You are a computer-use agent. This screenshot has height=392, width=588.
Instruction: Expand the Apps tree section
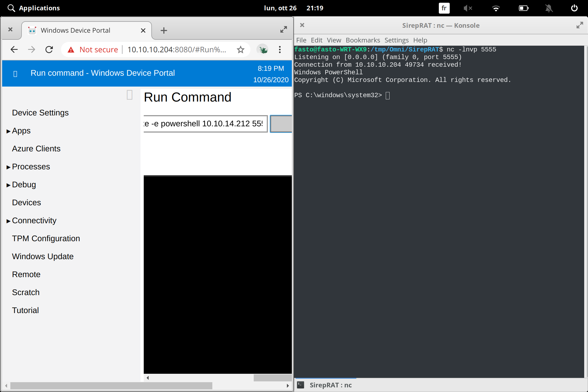(x=8, y=131)
